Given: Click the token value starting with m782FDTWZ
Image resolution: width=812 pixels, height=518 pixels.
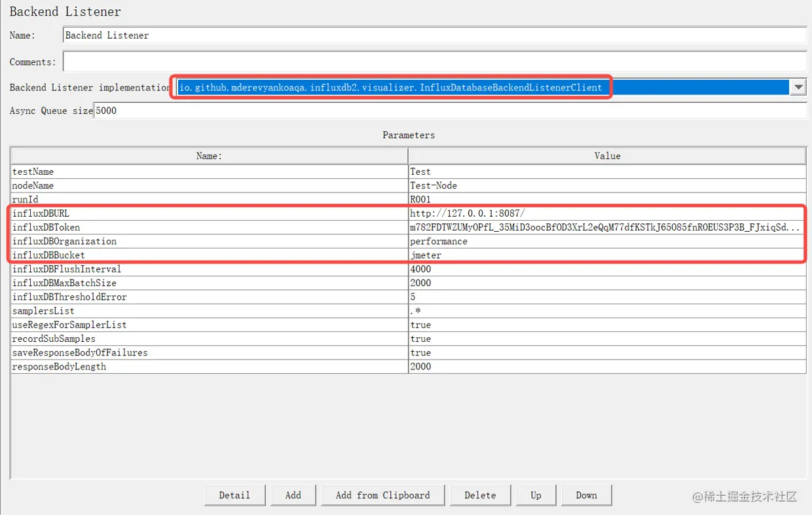Looking at the screenshot, I should (x=607, y=227).
